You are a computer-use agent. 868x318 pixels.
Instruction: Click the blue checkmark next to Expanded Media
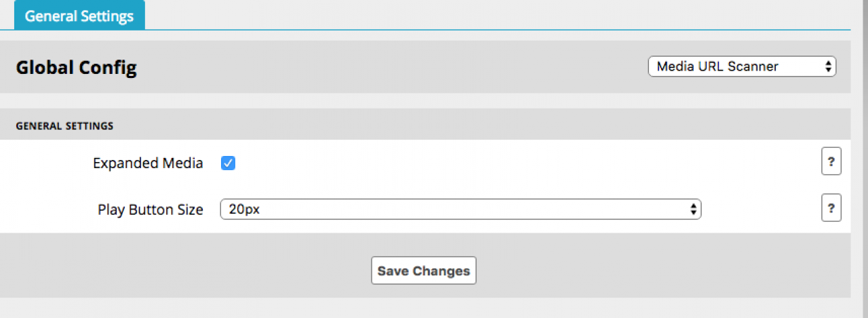click(x=229, y=163)
